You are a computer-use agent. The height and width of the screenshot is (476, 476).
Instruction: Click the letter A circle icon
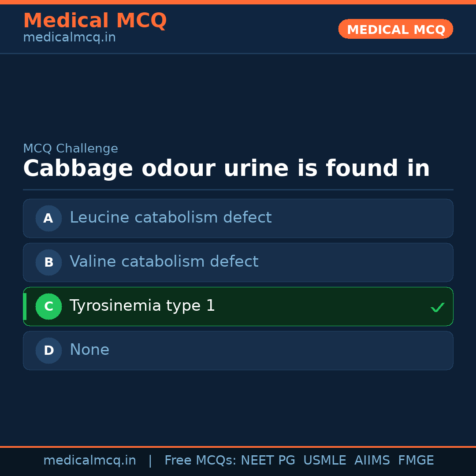[48, 218]
